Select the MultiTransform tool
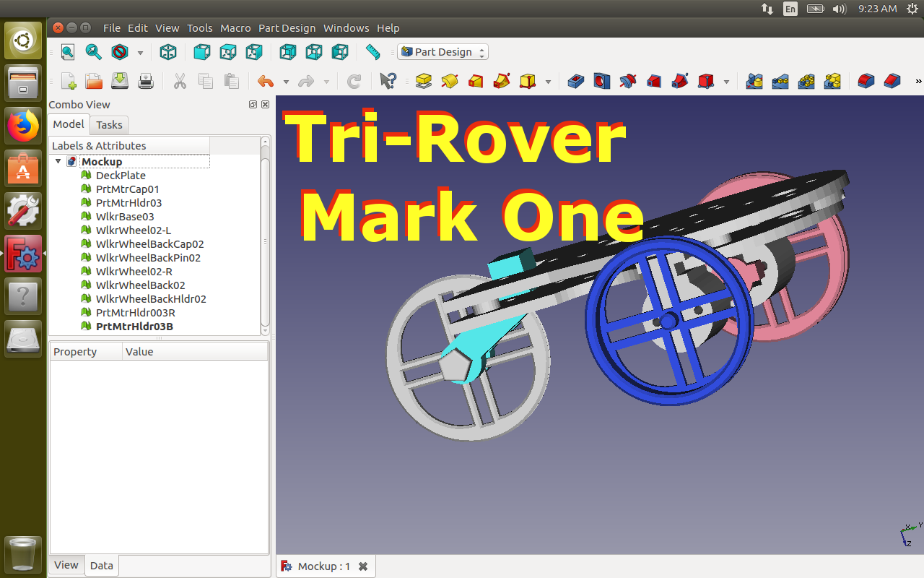 [x=832, y=81]
